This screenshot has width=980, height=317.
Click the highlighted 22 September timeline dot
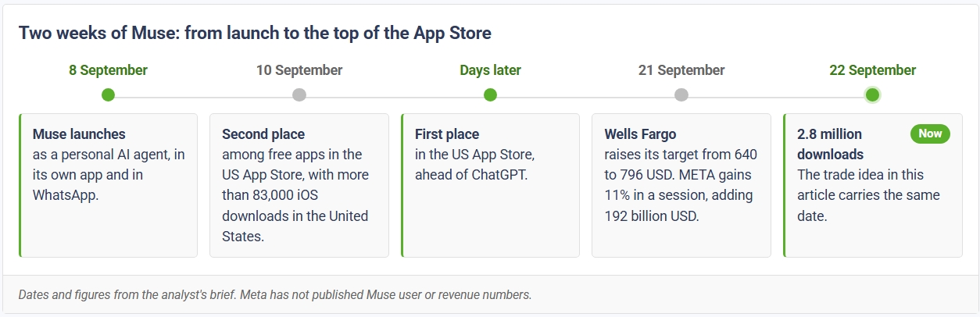[873, 95]
